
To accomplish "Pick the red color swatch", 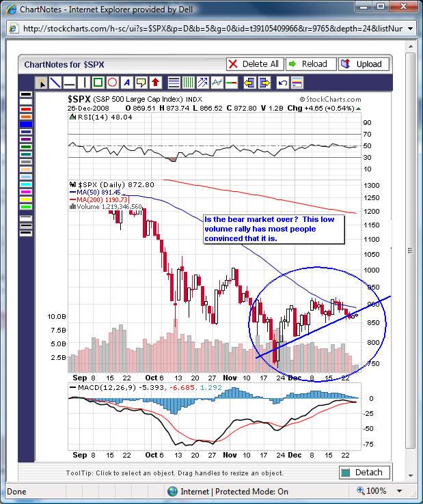I will click(x=26, y=109).
